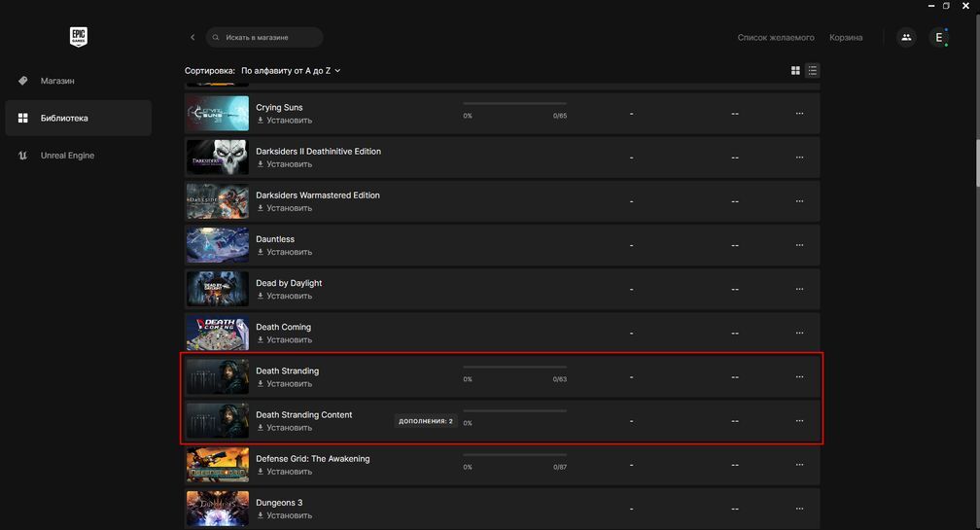Click the Epic Games logo
Screen dimensions: 980x530
tap(78, 37)
